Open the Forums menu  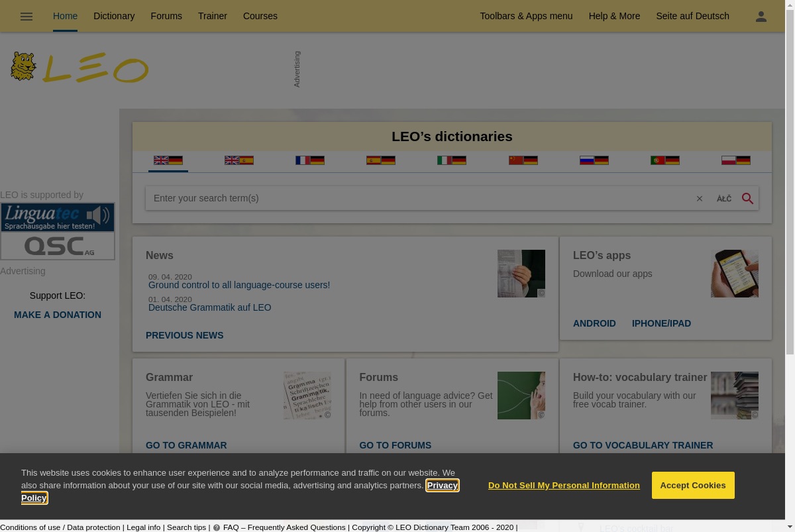click(166, 16)
